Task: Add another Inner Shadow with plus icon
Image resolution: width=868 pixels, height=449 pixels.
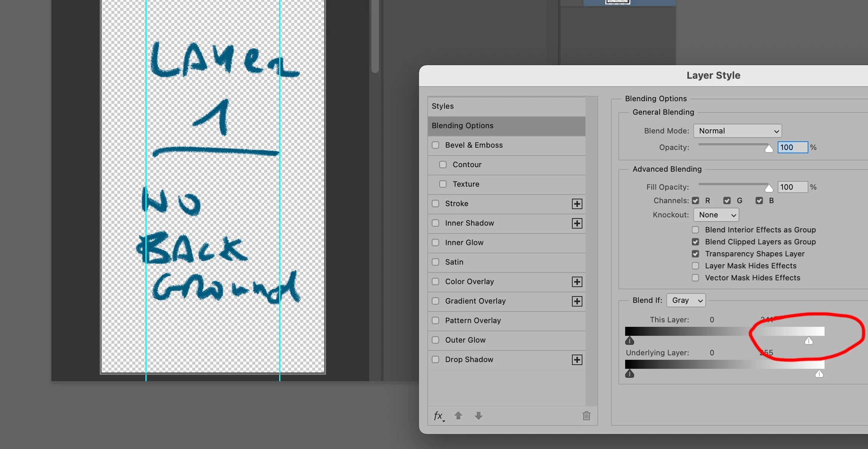Action: [577, 223]
